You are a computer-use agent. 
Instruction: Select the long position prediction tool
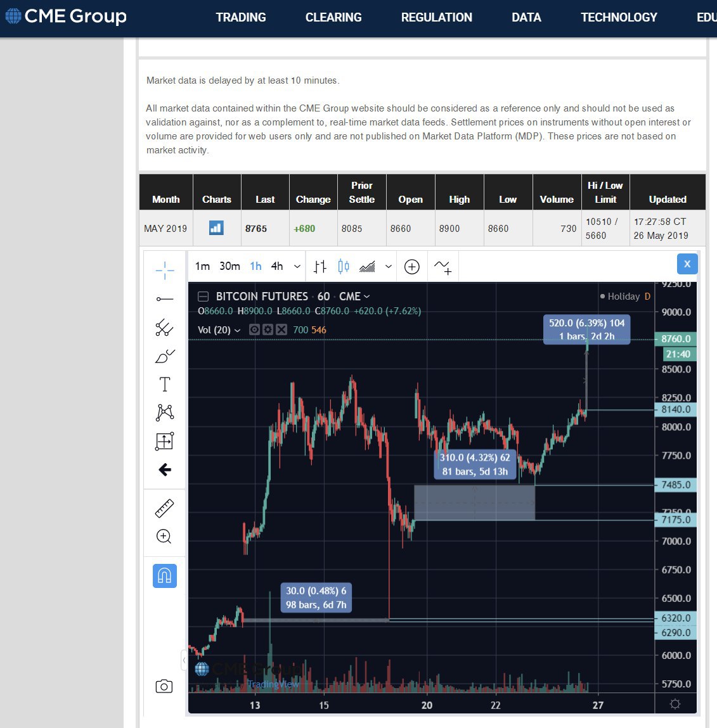pyautogui.click(x=164, y=441)
